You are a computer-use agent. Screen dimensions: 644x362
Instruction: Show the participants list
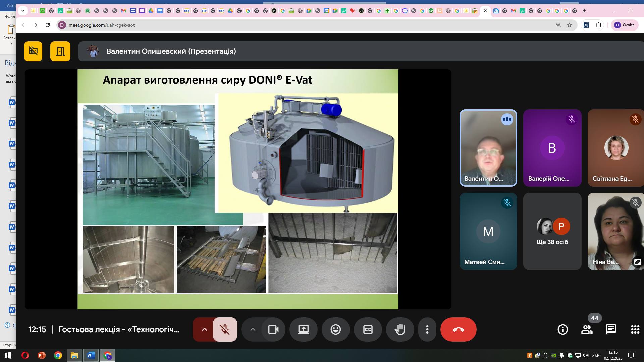pos(587,329)
